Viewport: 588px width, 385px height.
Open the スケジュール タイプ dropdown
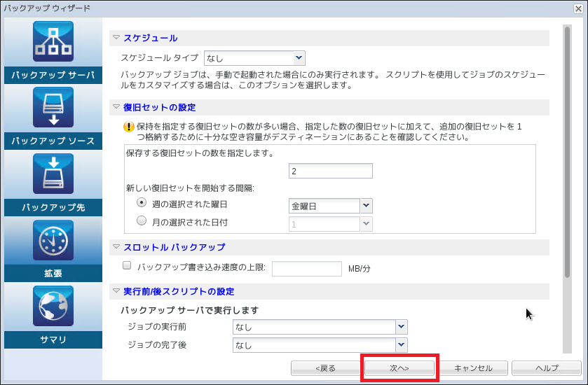point(254,58)
